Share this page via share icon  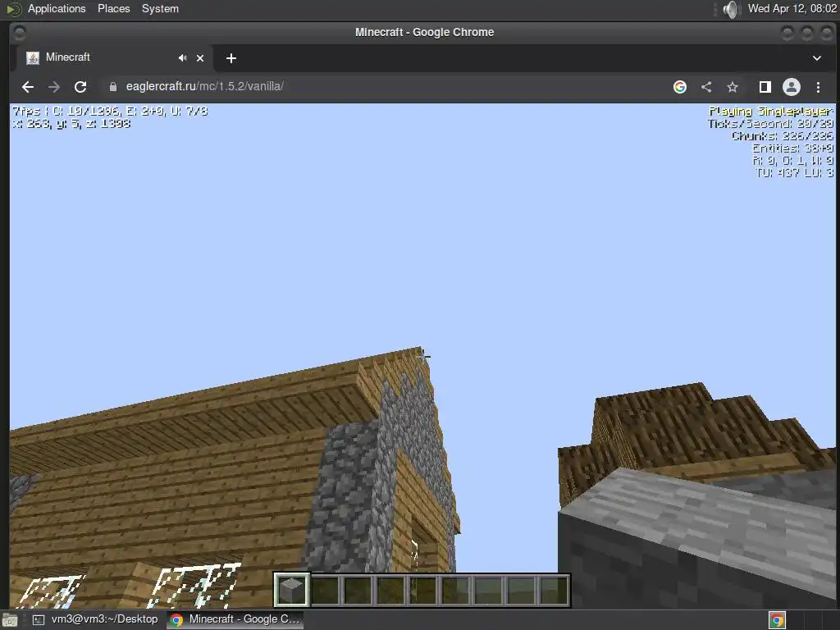(706, 87)
